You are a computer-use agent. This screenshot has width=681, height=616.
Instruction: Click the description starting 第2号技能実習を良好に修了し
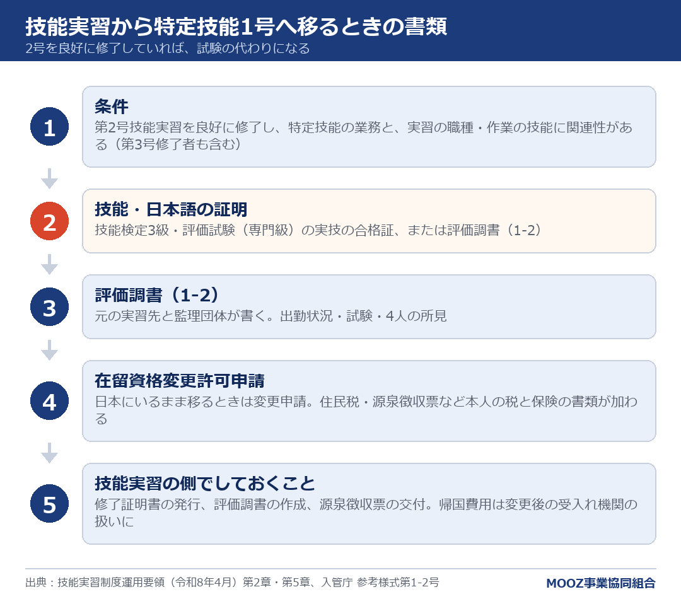pos(364,136)
